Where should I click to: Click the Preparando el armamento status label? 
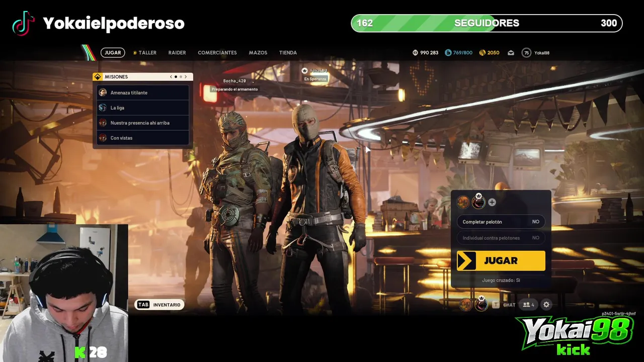point(234,89)
